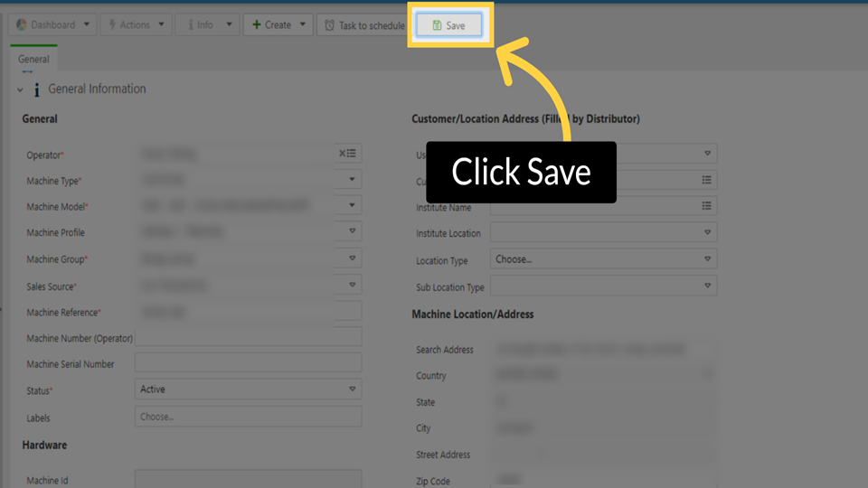Expand the Machine Profile dropdown
This screenshot has height=488, width=868.
tap(352, 232)
